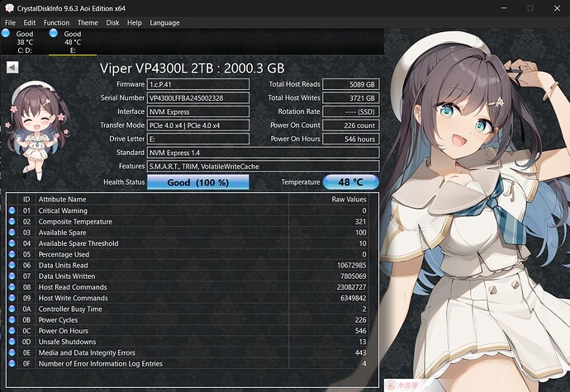570x392 pixels.
Task: Select the Data Units Written raw value 7805069
Action: coord(354,276)
